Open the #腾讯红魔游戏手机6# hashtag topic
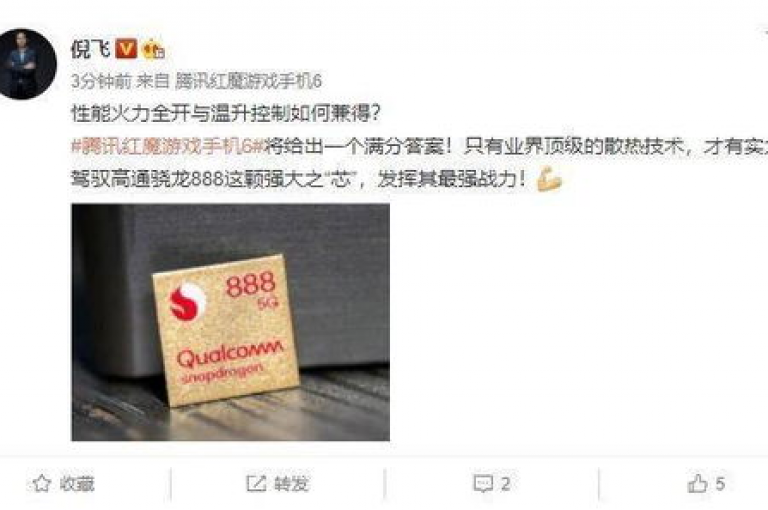 pos(168,146)
